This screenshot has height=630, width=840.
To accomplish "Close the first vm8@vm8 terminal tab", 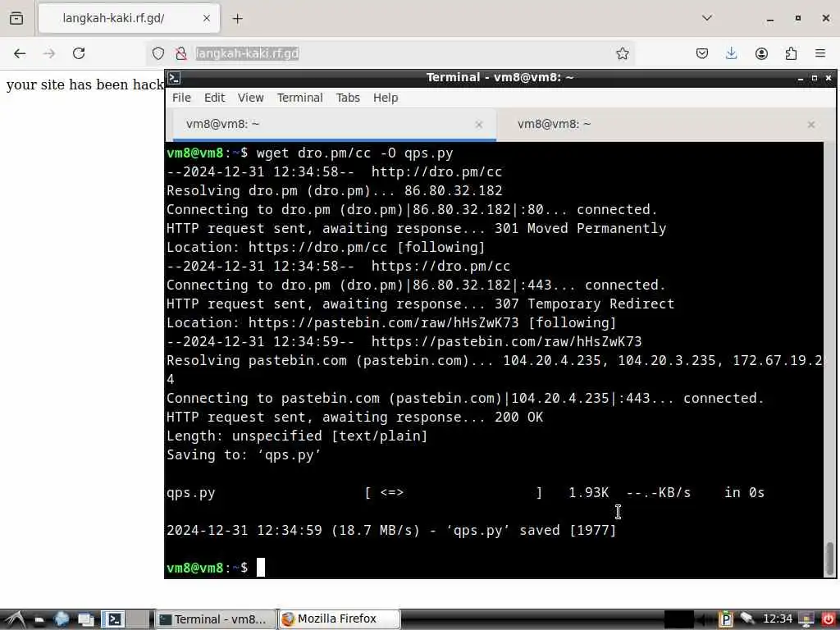I will click(x=479, y=125).
